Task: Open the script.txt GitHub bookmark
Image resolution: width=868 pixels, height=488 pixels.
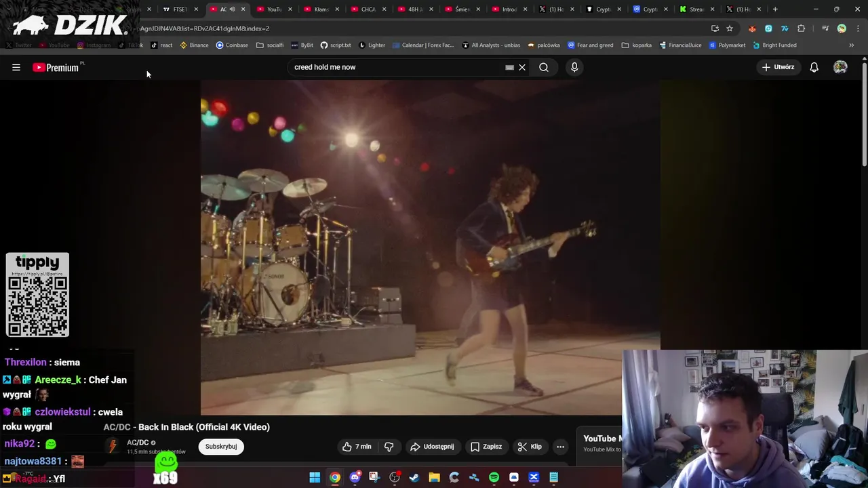Action: [x=336, y=45]
